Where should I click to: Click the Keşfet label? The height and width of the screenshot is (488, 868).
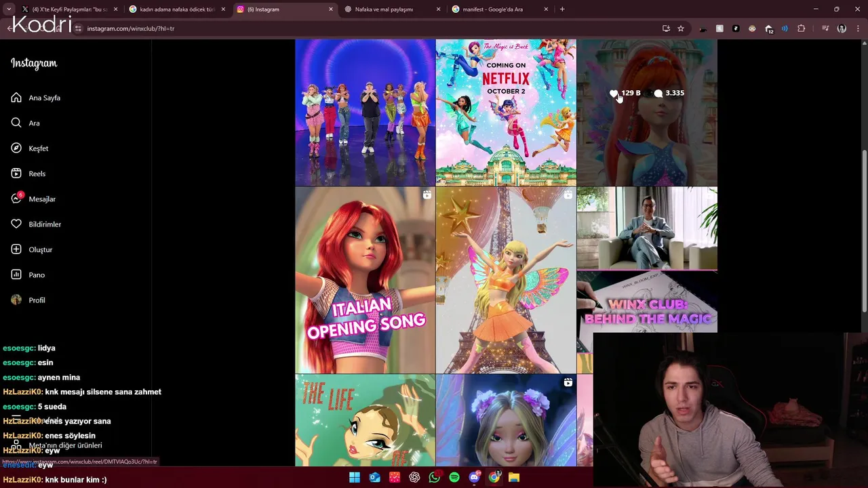tap(38, 148)
